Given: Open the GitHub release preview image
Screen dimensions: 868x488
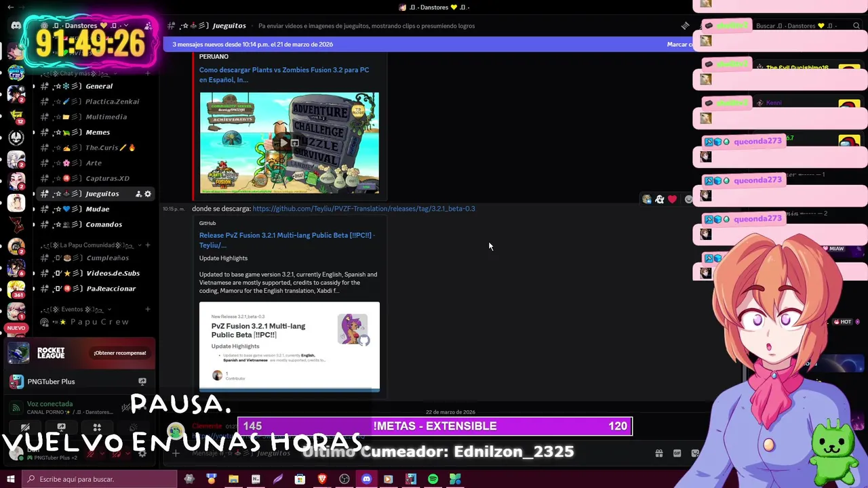Looking at the screenshot, I should click(x=290, y=346).
